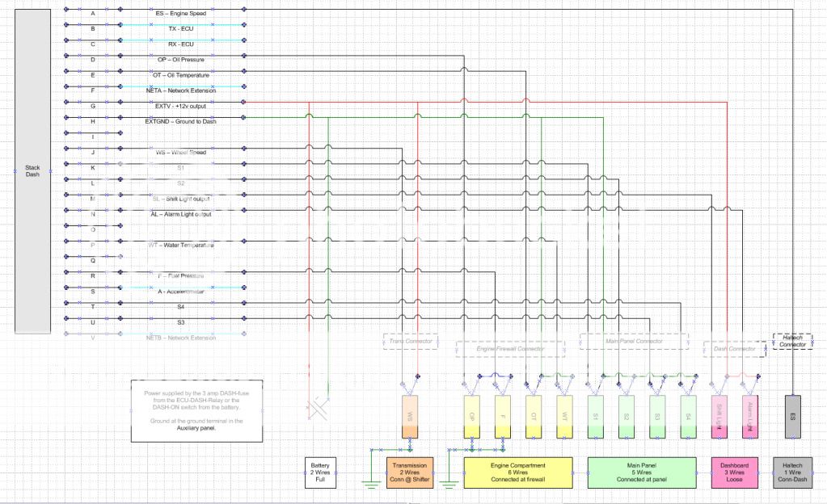The image size is (827, 504).
Task: Select pin letter G
Action: (93, 106)
